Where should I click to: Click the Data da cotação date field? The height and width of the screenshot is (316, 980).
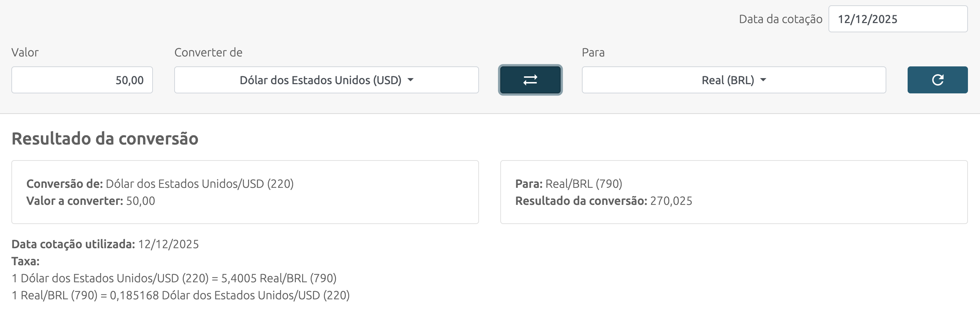coord(898,19)
